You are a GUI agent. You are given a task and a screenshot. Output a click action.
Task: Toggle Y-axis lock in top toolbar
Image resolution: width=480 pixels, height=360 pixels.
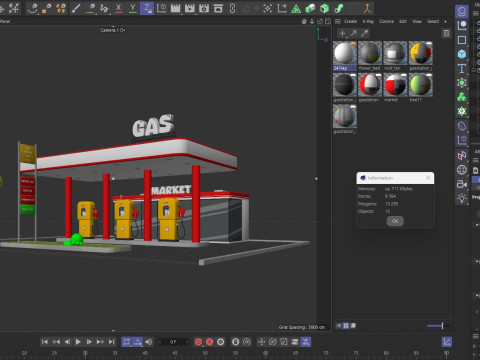[x=133, y=8]
